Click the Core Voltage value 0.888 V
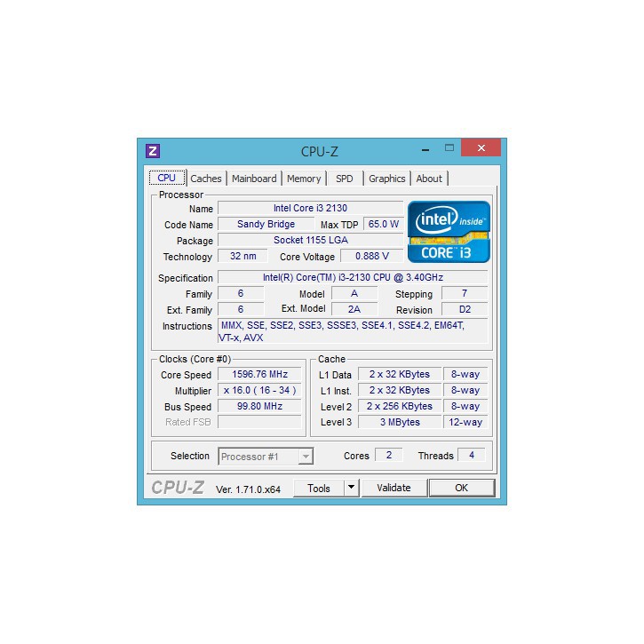 tap(372, 256)
